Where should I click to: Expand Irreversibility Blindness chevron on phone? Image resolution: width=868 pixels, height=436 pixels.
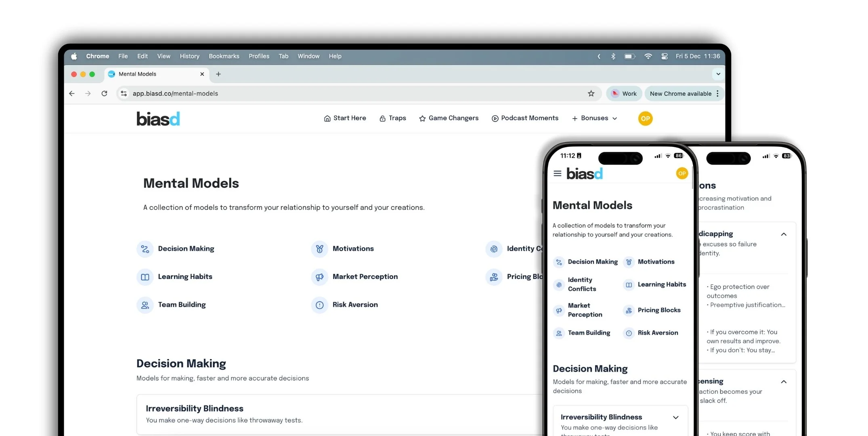[x=675, y=417]
